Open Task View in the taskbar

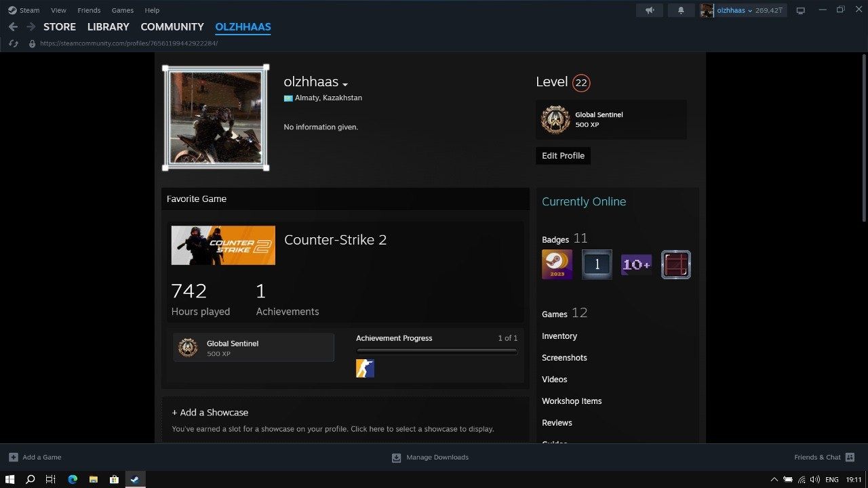coord(51,479)
